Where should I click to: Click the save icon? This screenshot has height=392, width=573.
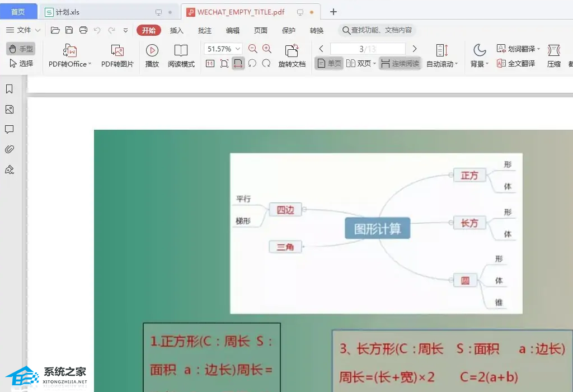click(69, 30)
